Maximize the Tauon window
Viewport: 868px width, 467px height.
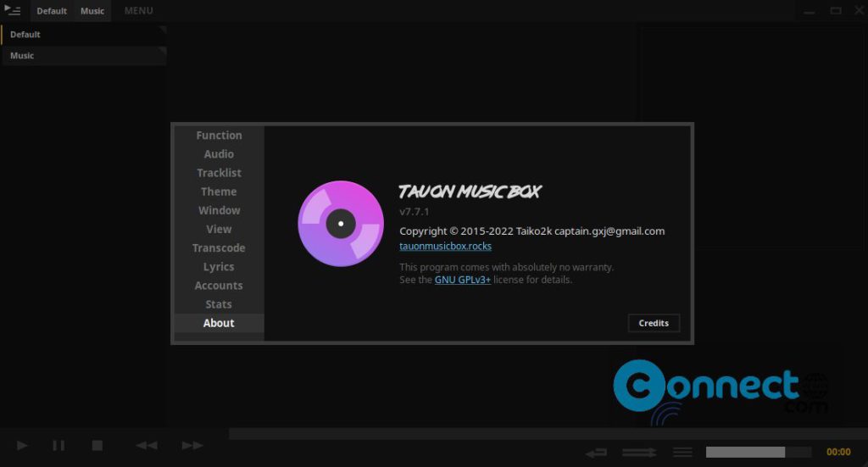click(835, 10)
